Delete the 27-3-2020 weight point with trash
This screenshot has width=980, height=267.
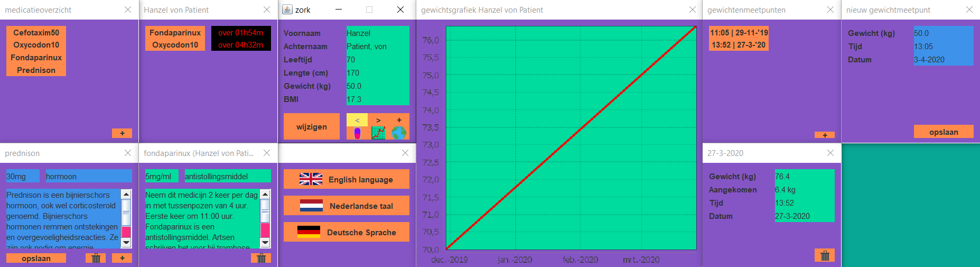[825, 255]
